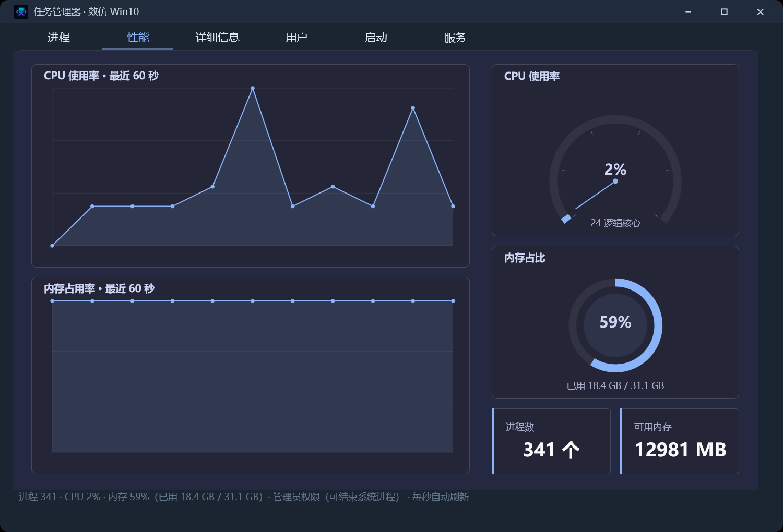Click the highest peak point on CPU chart

pos(253,88)
